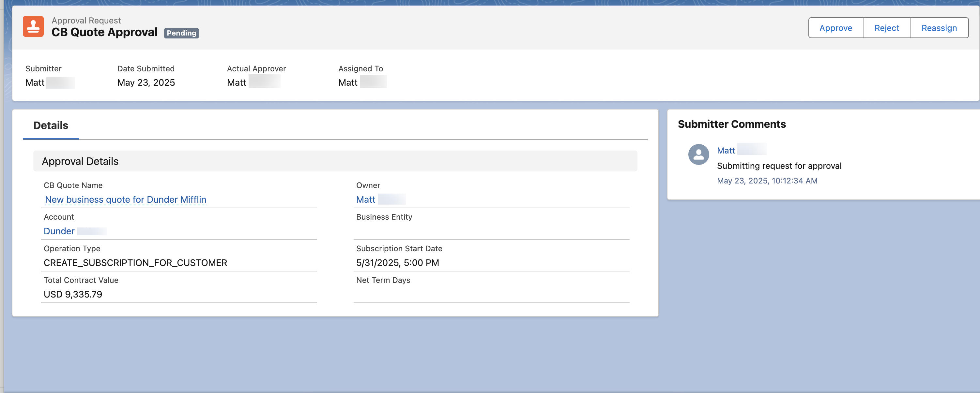Click the Submitter name Matt in the header
Image resolution: width=980 pixels, height=393 pixels.
(x=35, y=82)
